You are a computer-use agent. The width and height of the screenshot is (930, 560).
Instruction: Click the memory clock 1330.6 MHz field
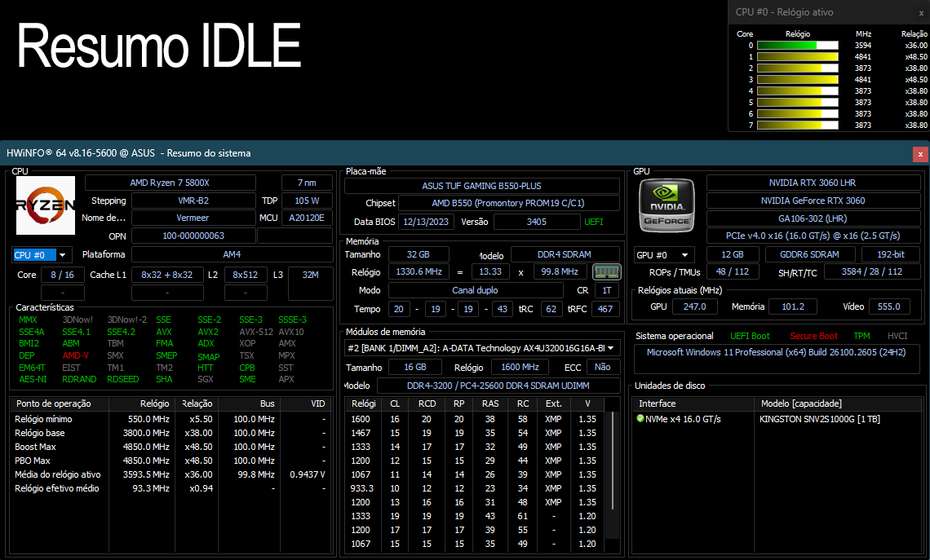click(x=418, y=272)
